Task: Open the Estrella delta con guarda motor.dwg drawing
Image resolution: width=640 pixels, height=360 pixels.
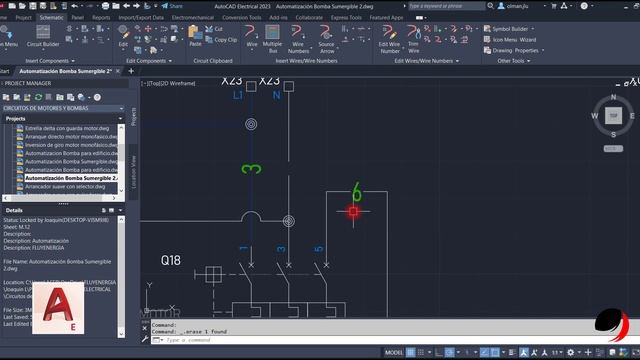Action: tap(67, 128)
